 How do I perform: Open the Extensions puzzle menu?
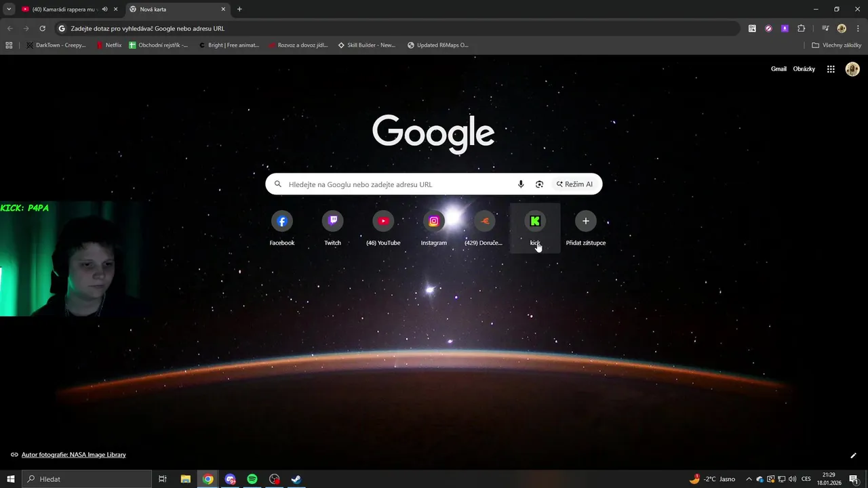point(801,28)
